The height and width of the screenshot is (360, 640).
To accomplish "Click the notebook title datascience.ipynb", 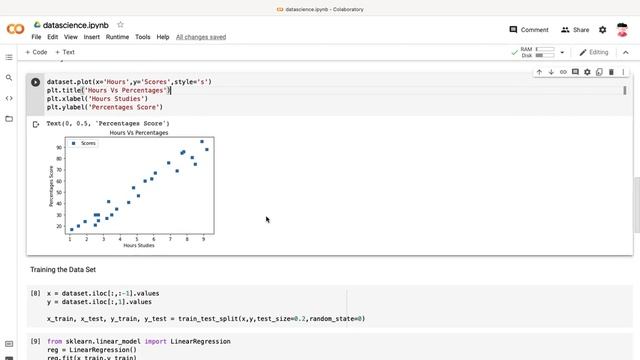I will [76, 25].
